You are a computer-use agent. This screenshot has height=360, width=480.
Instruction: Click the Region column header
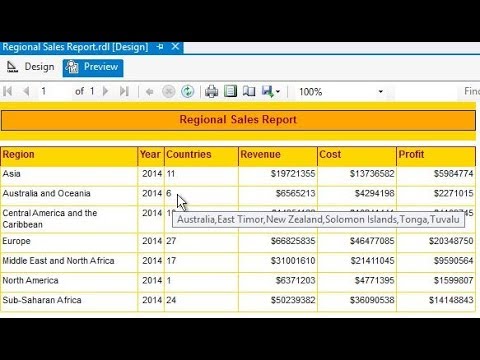[69, 155]
